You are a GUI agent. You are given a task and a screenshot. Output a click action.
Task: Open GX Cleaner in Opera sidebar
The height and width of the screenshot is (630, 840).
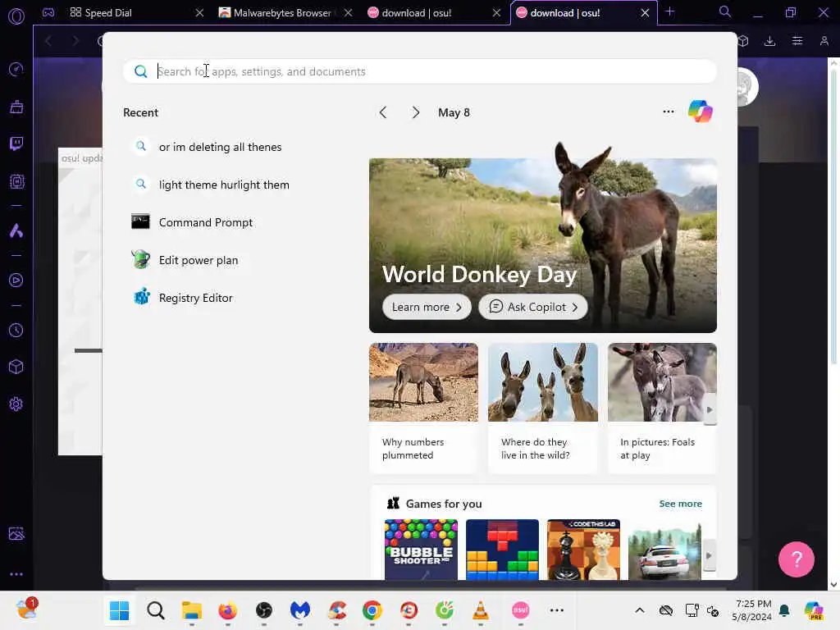16,107
